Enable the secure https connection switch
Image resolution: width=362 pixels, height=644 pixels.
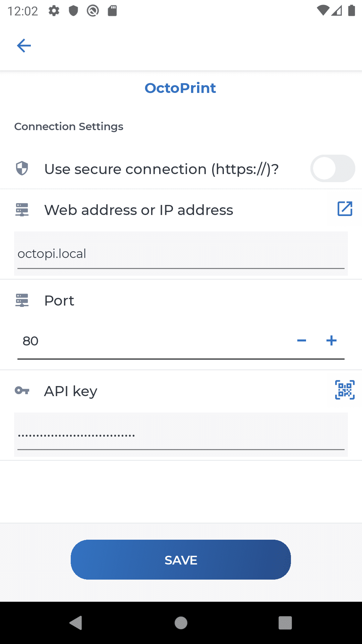[333, 168]
